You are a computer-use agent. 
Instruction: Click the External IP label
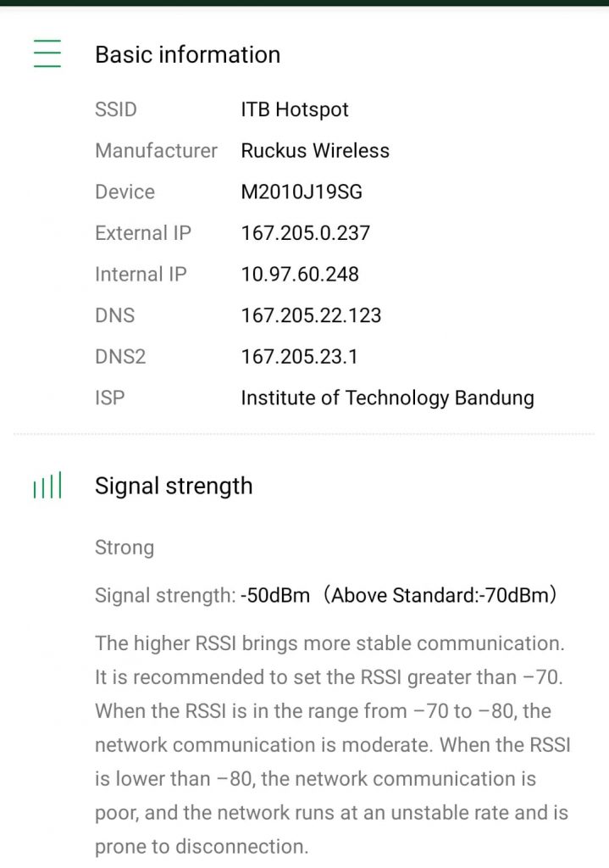point(143,233)
